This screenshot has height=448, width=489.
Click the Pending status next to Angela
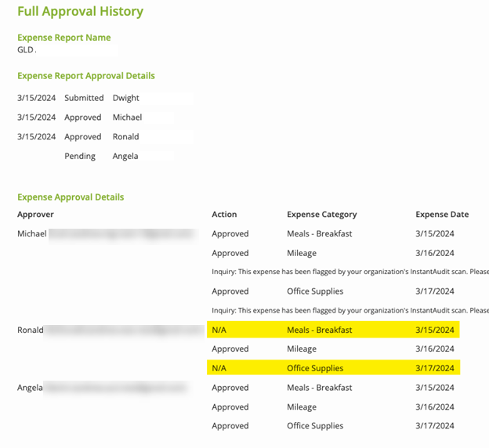click(x=80, y=156)
